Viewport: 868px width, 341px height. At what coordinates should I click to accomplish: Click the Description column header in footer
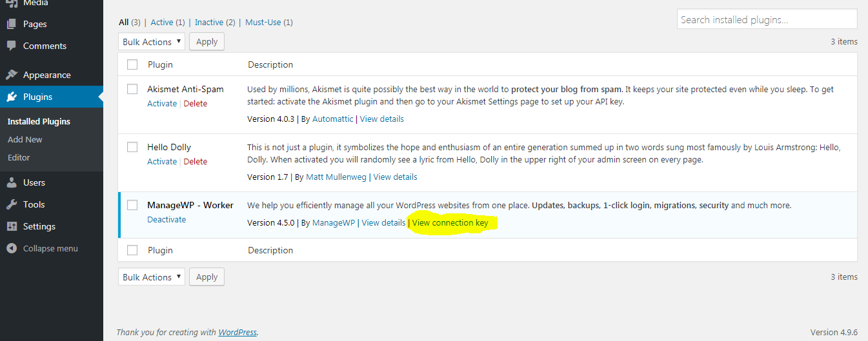click(x=270, y=250)
